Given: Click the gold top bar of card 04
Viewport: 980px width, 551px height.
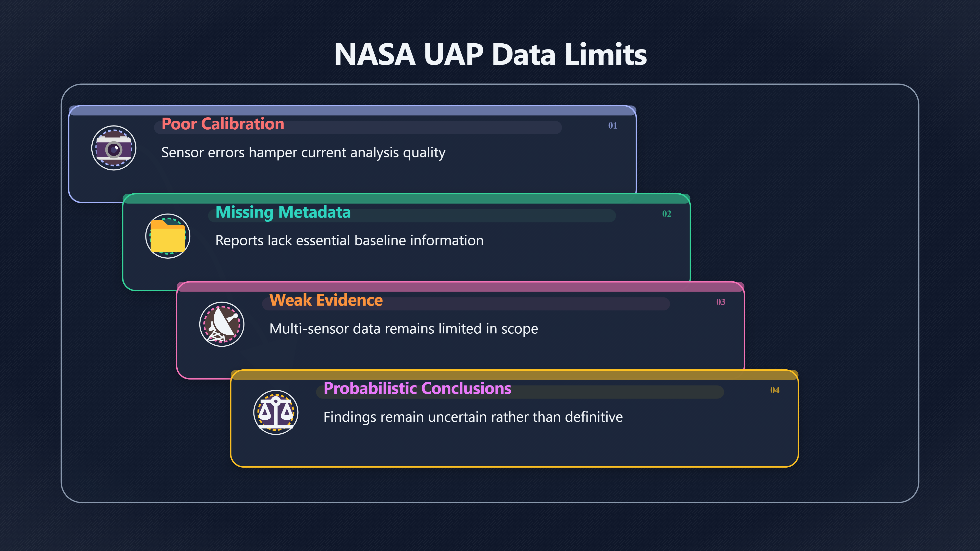Looking at the screenshot, I should (x=514, y=375).
